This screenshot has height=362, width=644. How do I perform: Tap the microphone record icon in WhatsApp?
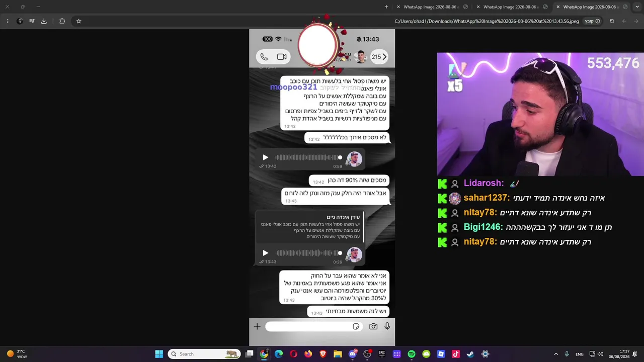(387, 327)
